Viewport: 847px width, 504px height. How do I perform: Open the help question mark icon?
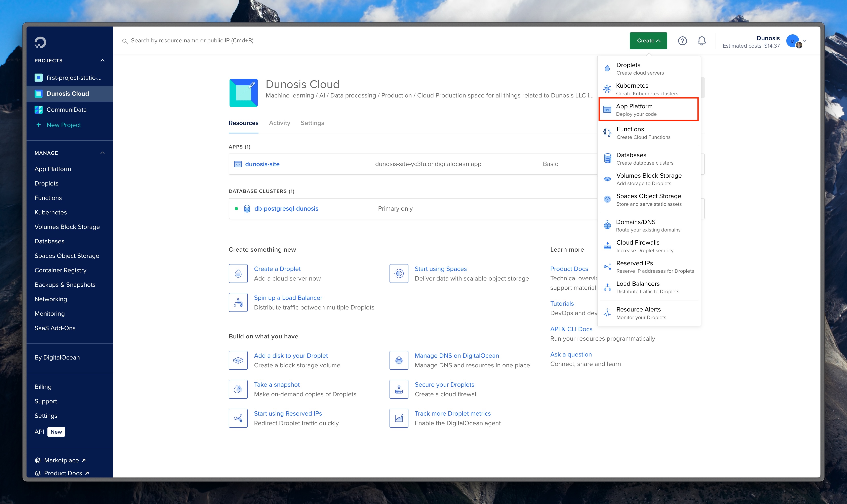tap(682, 41)
